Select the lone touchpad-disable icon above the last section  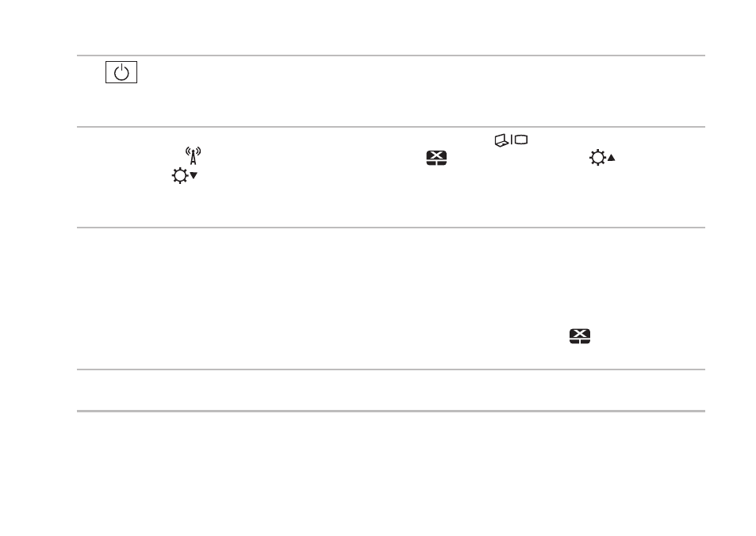pos(580,336)
